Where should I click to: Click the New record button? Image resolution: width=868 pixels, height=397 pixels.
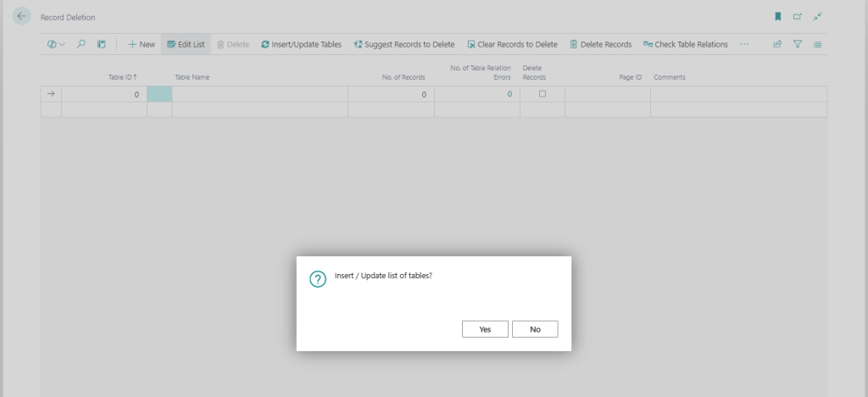coord(142,44)
